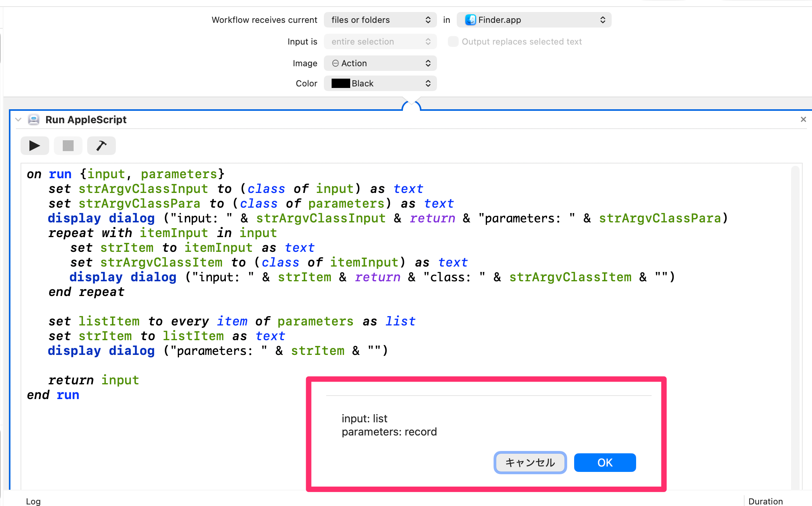Collapse the Run AppleScript action

point(18,120)
